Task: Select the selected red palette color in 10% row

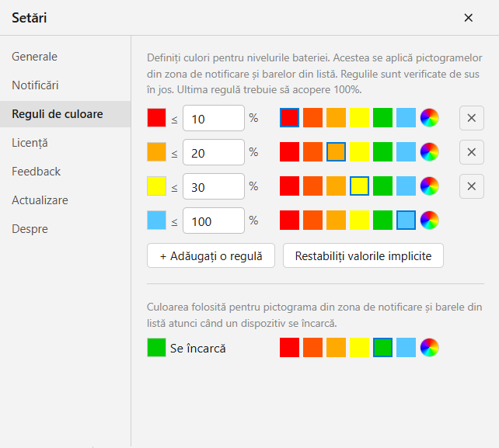Action: [289, 118]
